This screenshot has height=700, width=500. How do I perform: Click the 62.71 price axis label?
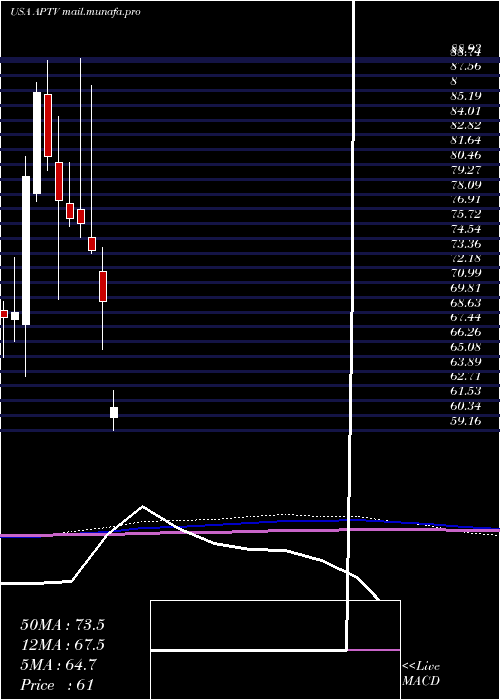coord(466,376)
